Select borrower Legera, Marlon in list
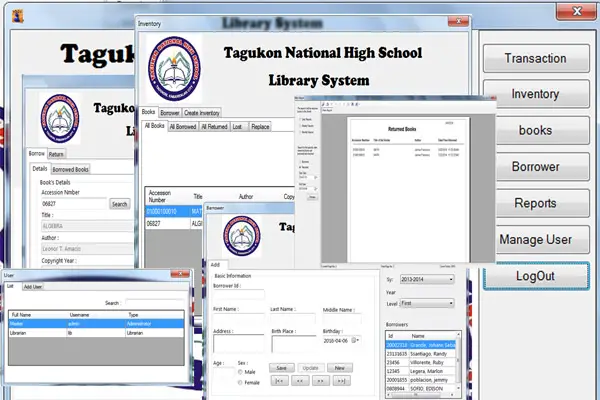The width and height of the screenshot is (600, 400). pos(421,371)
